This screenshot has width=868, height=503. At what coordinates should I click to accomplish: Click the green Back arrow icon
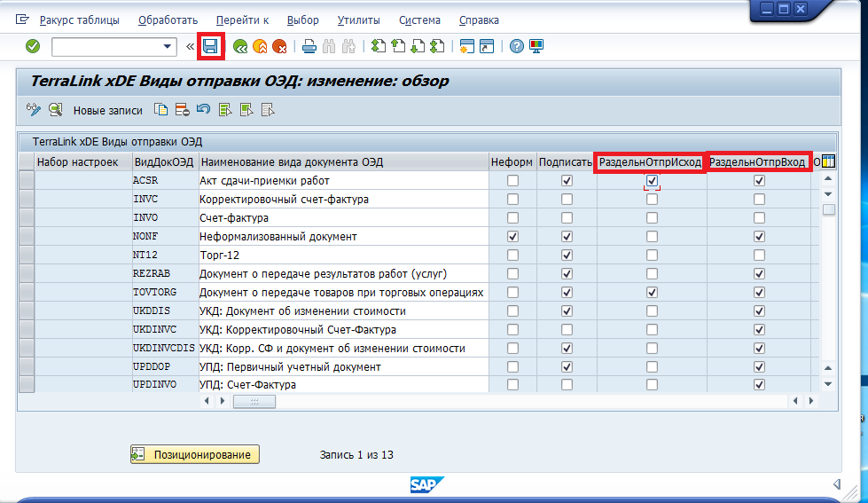tap(240, 46)
